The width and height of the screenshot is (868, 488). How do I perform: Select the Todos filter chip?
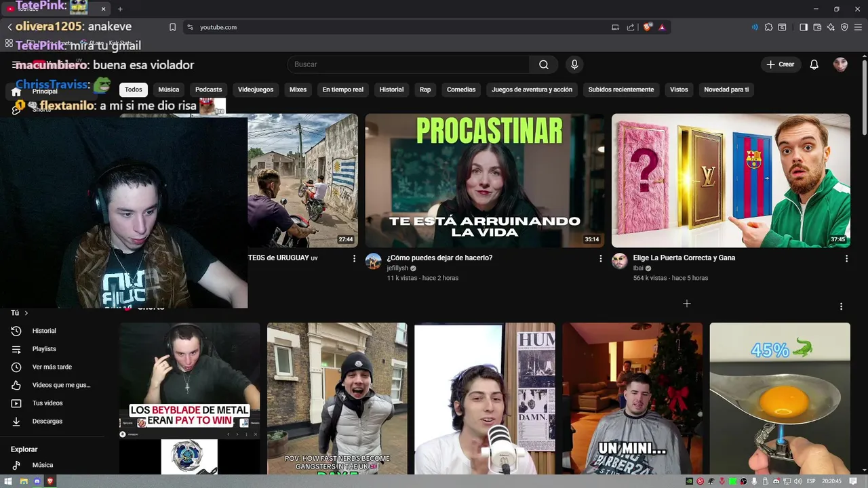coord(134,89)
